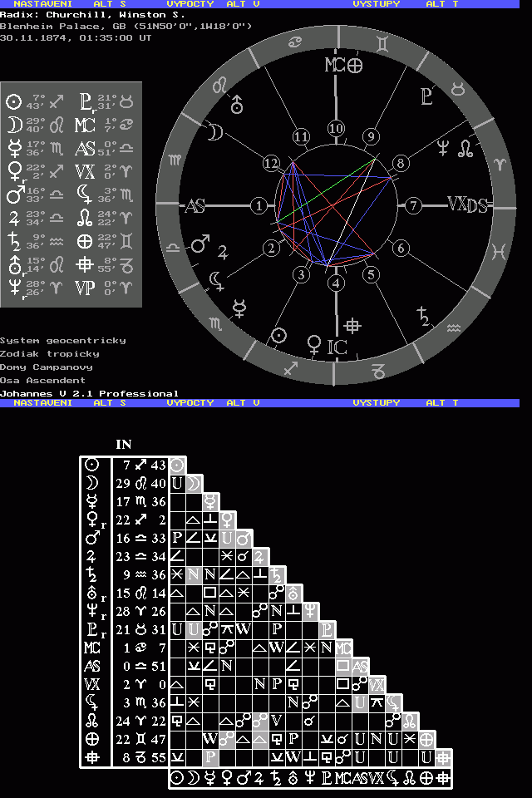The width and height of the screenshot is (532, 798).
Task: Open the NASTAVENI menu in top bar
Action: click(42, 4)
